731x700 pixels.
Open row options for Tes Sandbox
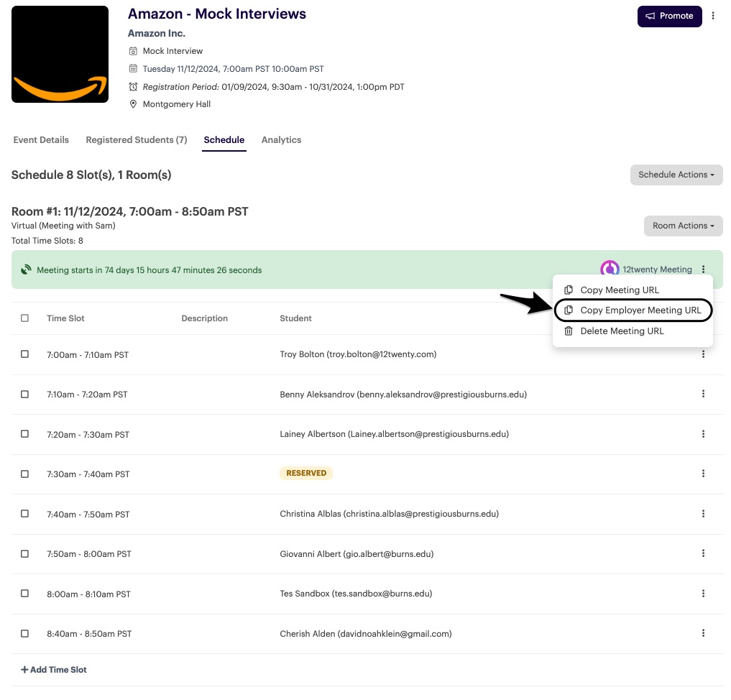click(x=703, y=594)
